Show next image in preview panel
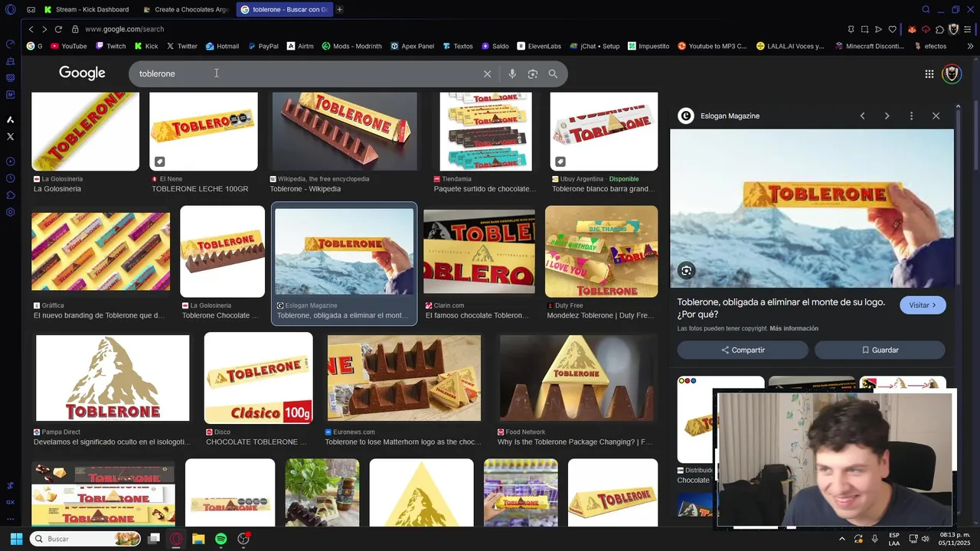The width and height of the screenshot is (980, 551). coord(887,116)
